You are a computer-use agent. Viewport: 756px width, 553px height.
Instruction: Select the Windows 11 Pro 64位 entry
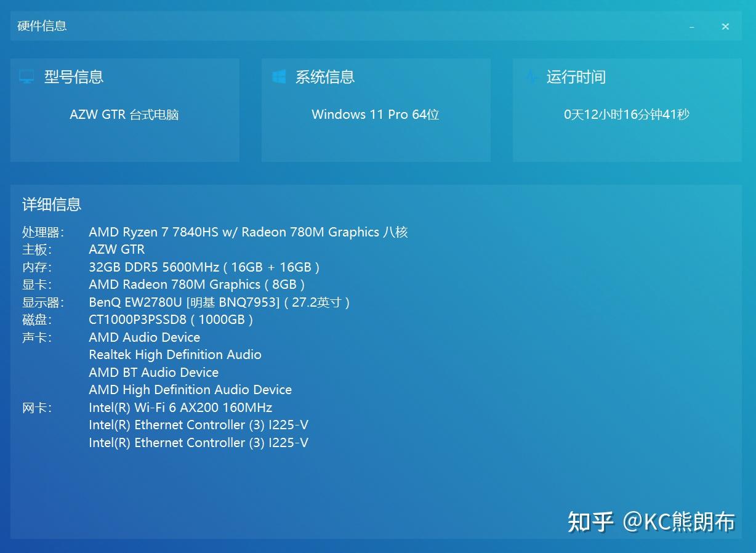pos(376,115)
